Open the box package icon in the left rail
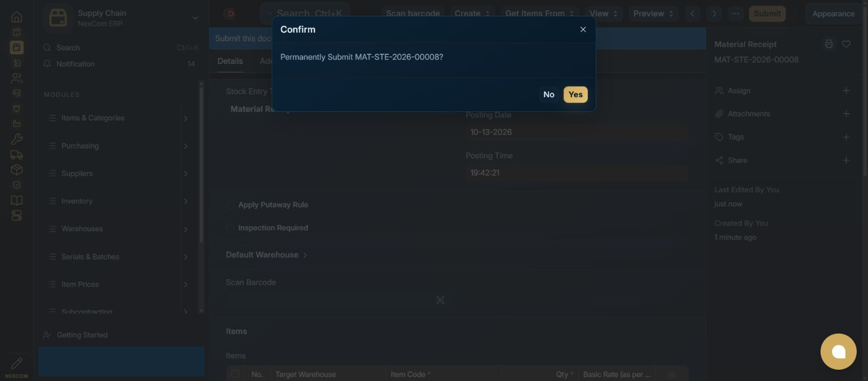The image size is (868, 381). click(16, 170)
